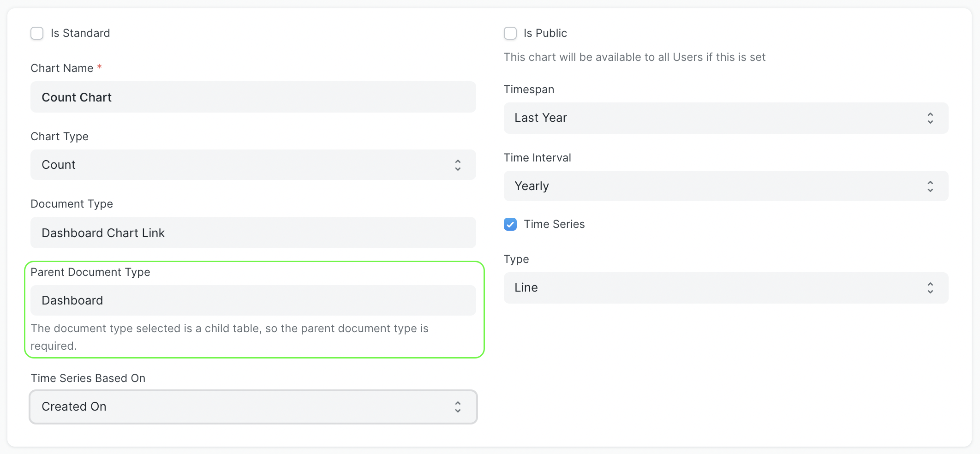Click the Chart Name field label
The height and width of the screenshot is (454, 980).
click(62, 68)
